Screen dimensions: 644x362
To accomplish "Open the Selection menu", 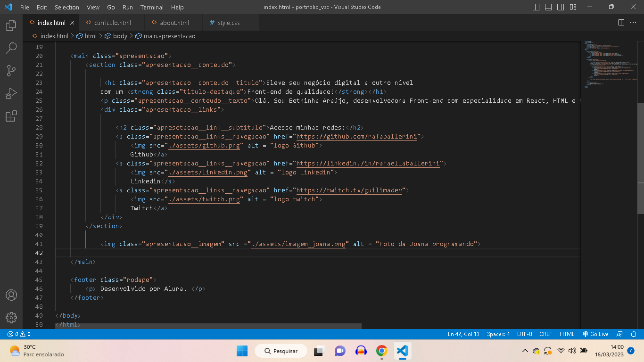I will pos(67,7).
